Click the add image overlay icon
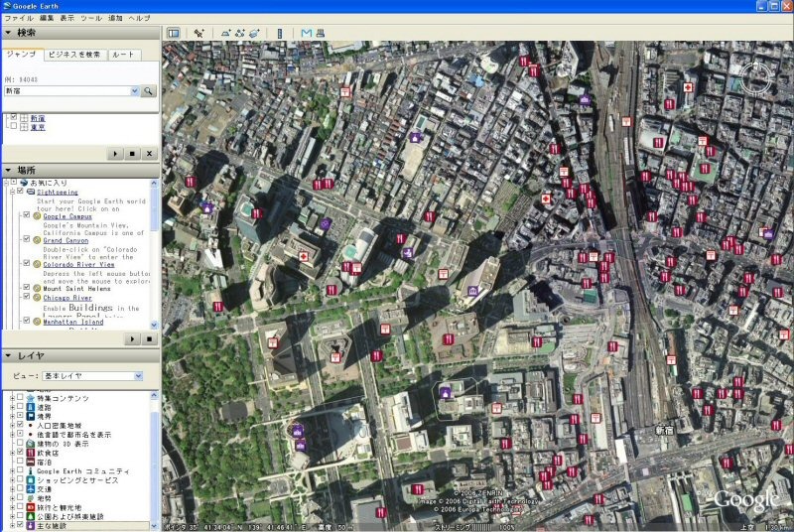 (254, 34)
